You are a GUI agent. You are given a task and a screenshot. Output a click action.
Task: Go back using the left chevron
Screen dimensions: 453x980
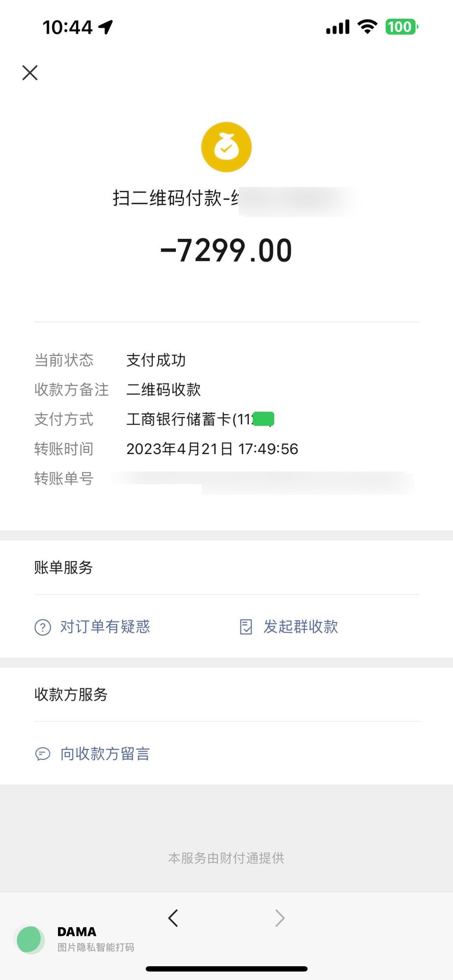tap(173, 918)
